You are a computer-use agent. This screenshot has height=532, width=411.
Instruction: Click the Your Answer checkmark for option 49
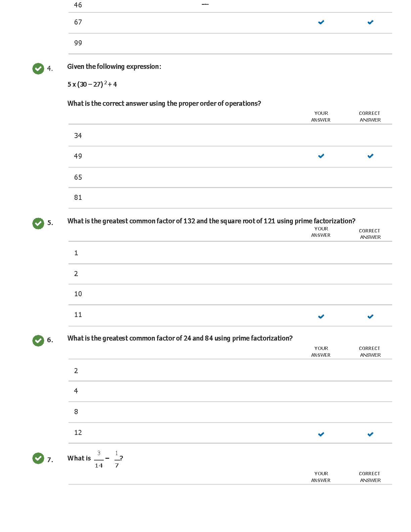point(321,156)
